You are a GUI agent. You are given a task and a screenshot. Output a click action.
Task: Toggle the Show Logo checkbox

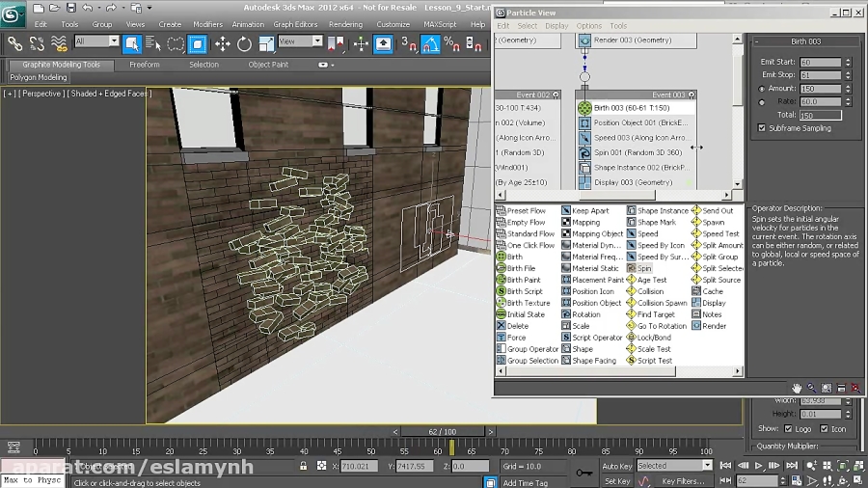[x=788, y=429]
